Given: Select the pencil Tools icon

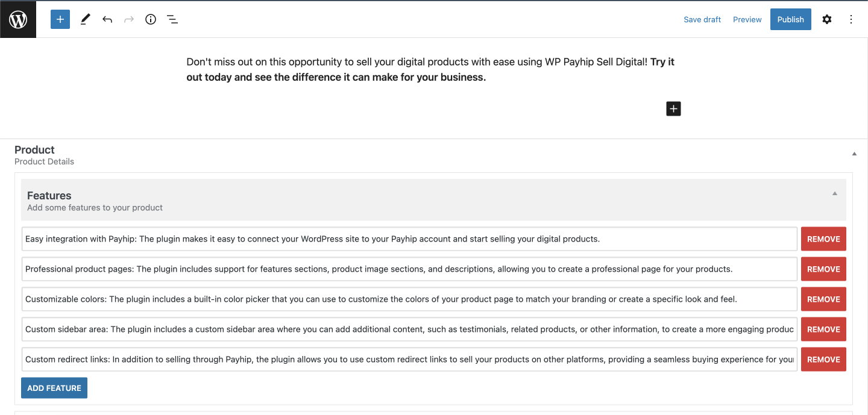Looking at the screenshot, I should click(85, 19).
